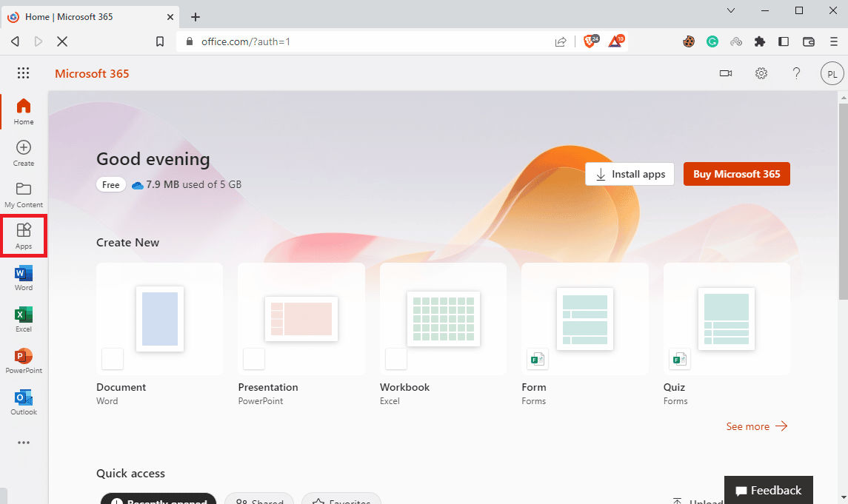Image resolution: width=848 pixels, height=504 pixels.
Task: Click the Free plan badge
Action: 111,185
